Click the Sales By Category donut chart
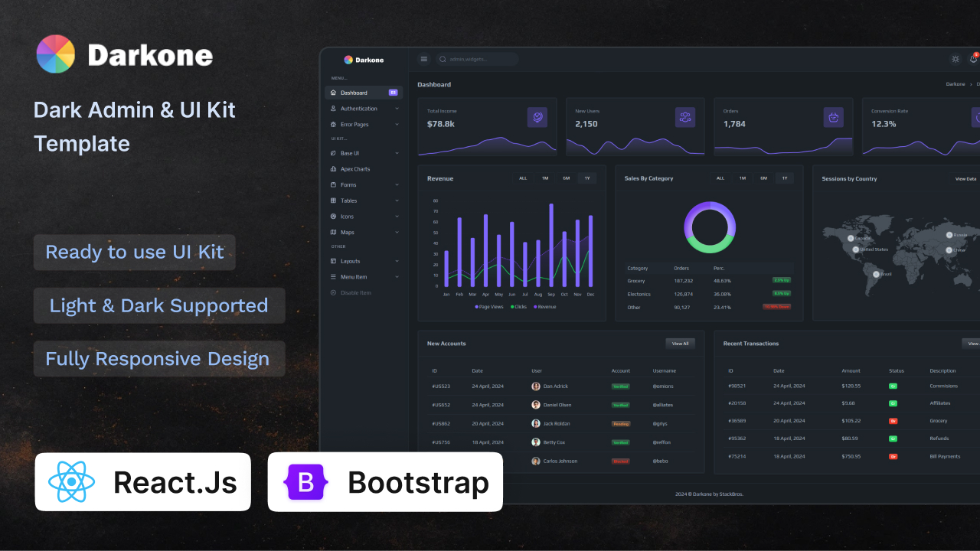The height and width of the screenshot is (551, 980). click(x=710, y=227)
